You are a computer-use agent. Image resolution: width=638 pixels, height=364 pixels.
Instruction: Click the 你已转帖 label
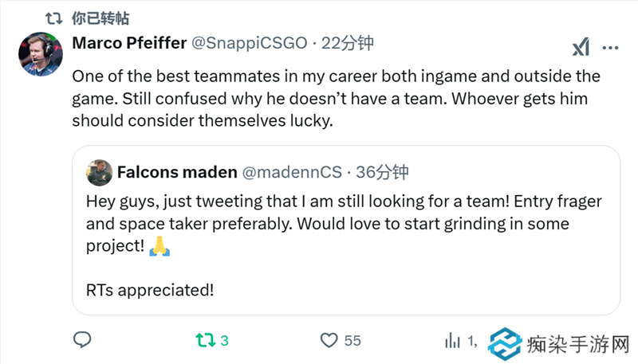100,18
